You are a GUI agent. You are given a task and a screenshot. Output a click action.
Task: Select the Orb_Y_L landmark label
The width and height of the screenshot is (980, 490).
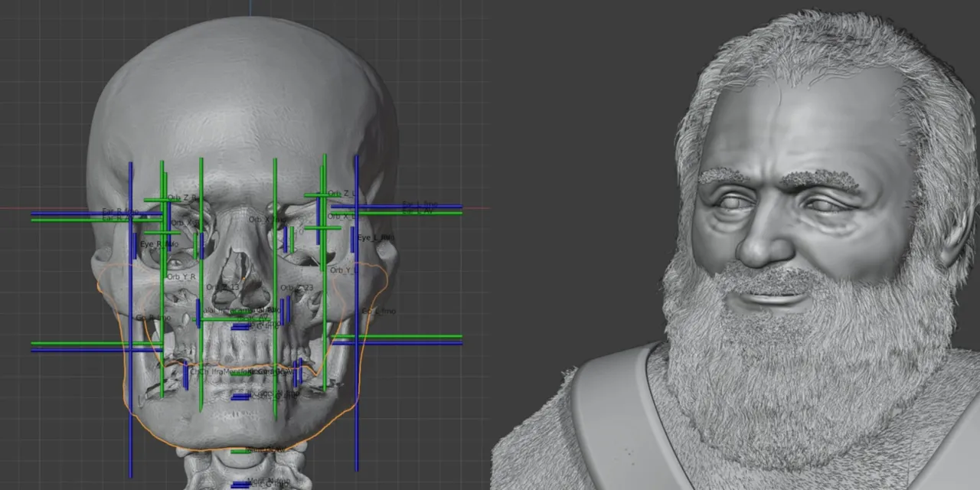tap(343, 270)
